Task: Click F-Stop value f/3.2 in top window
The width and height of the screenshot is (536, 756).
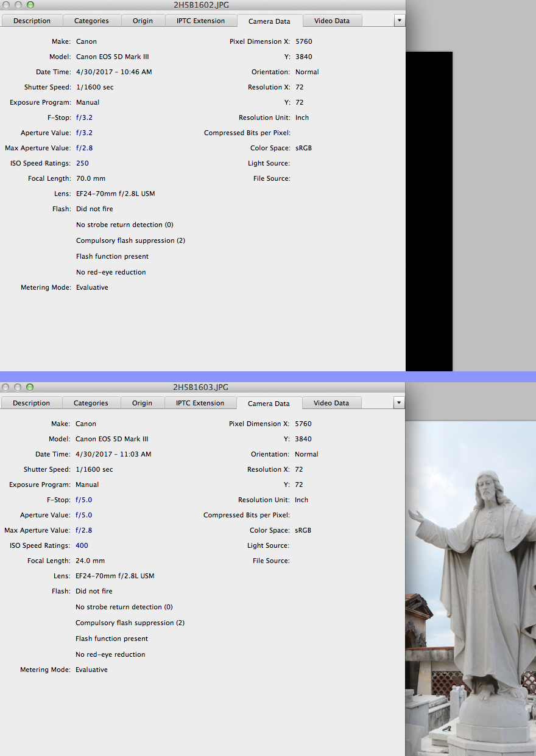Action: (84, 117)
